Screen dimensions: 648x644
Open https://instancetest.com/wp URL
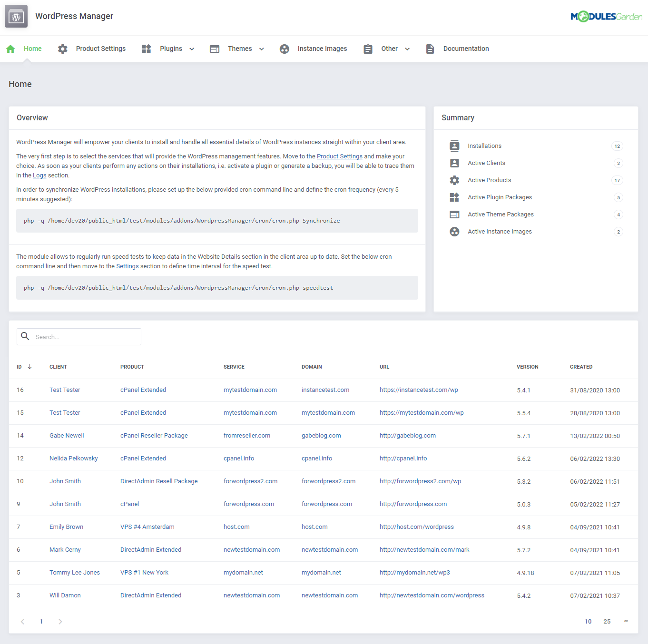coord(419,390)
